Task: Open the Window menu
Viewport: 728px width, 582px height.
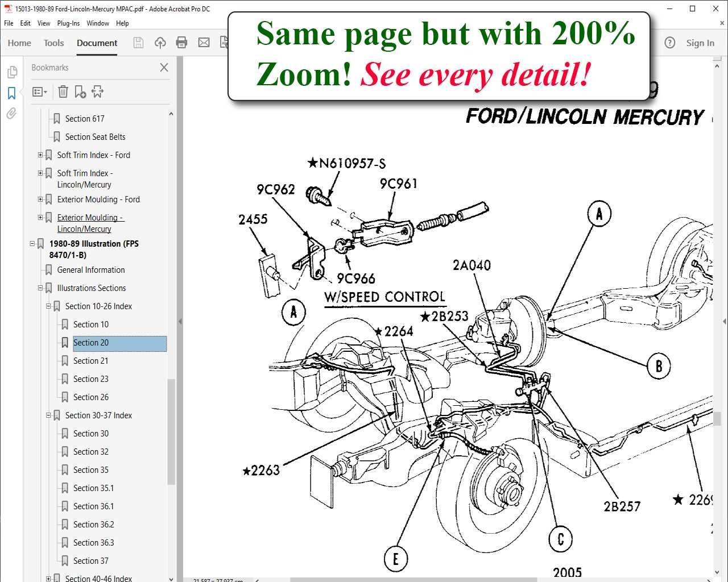Action: click(98, 23)
